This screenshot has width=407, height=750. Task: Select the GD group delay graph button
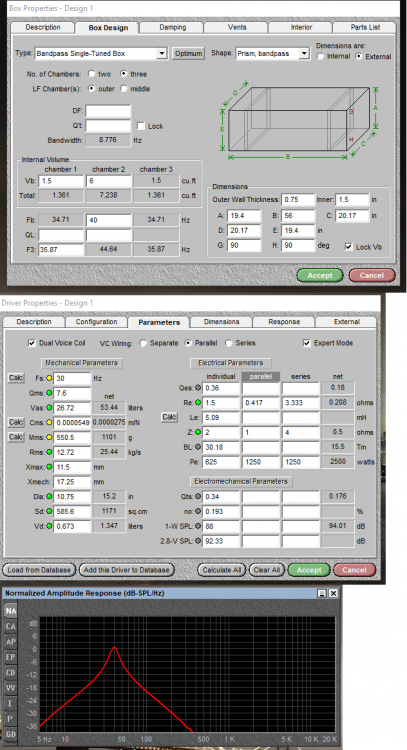coord(11,734)
